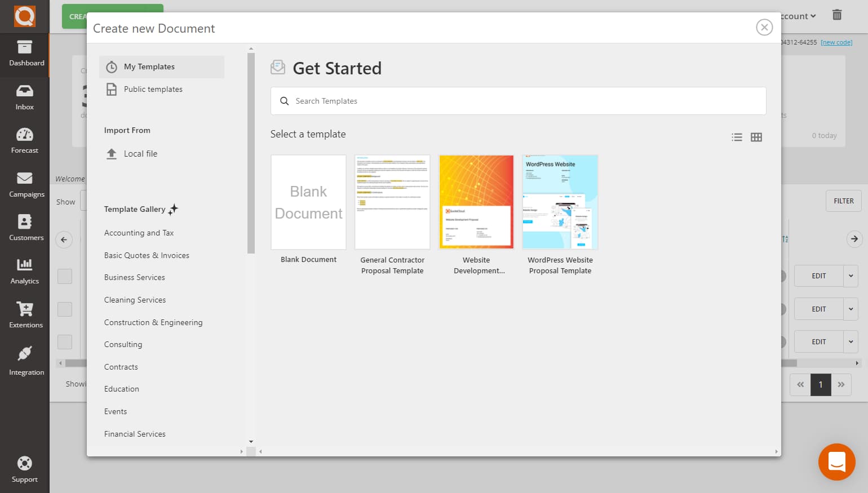Image resolution: width=868 pixels, height=493 pixels.
Task: Open the live chat widget
Action: (836, 461)
